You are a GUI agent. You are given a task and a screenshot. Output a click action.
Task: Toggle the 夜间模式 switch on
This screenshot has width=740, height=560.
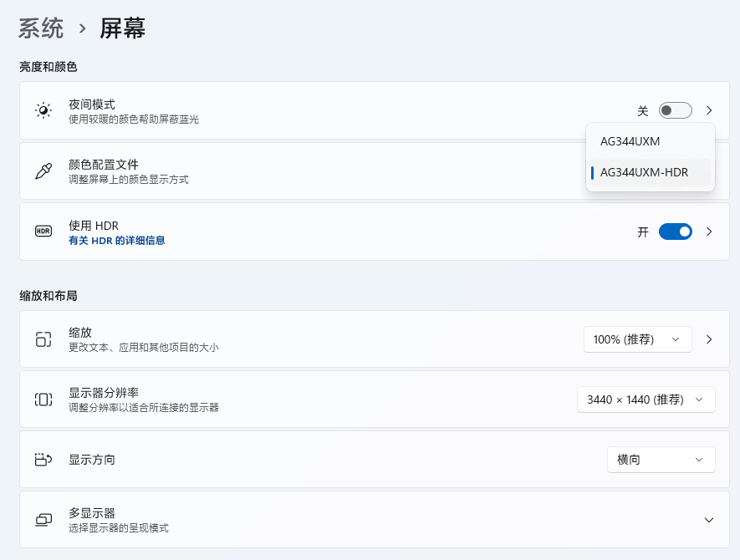(x=676, y=110)
